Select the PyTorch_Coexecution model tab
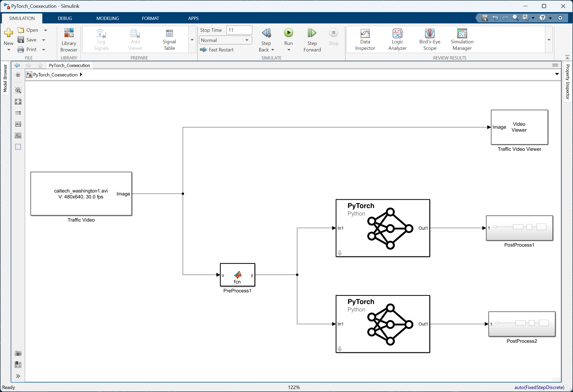Viewport: 573px width, 392px height. coord(70,65)
